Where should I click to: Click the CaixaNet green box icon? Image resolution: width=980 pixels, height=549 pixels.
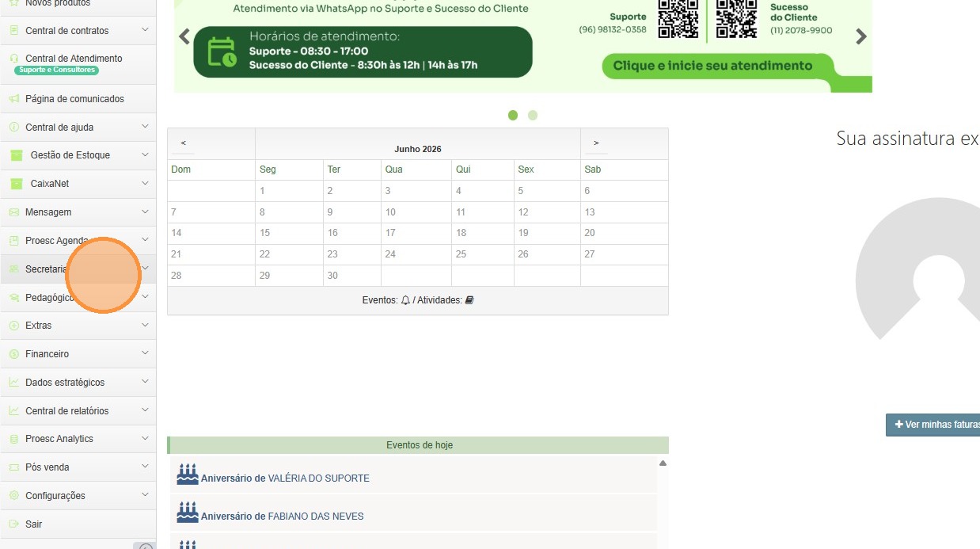[17, 184]
